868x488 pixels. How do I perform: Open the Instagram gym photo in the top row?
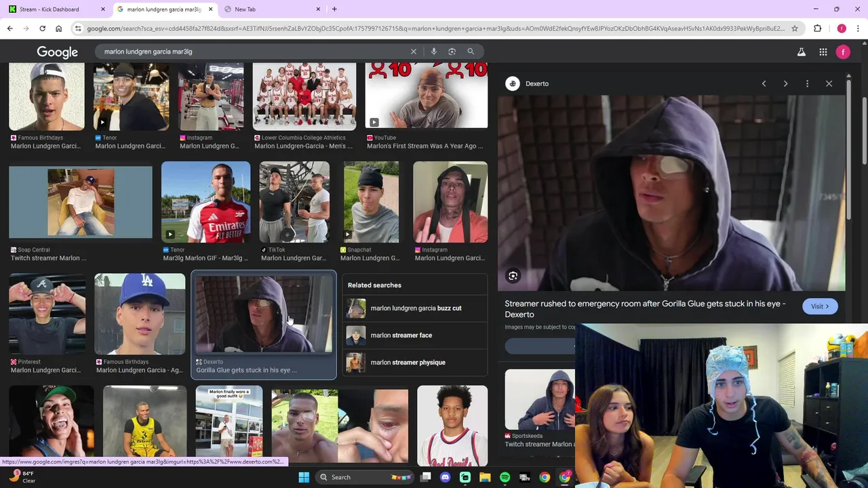pyautogui.click(x=211, y=96)
